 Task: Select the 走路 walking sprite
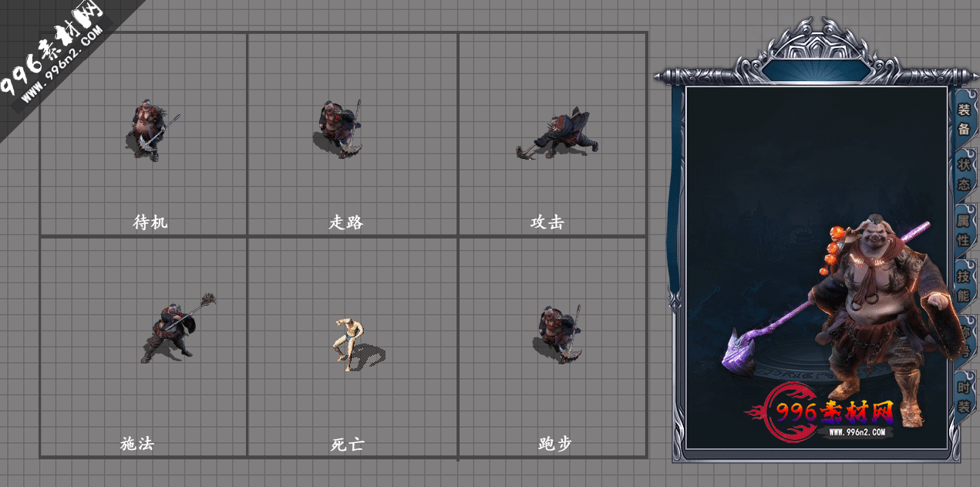339,128
